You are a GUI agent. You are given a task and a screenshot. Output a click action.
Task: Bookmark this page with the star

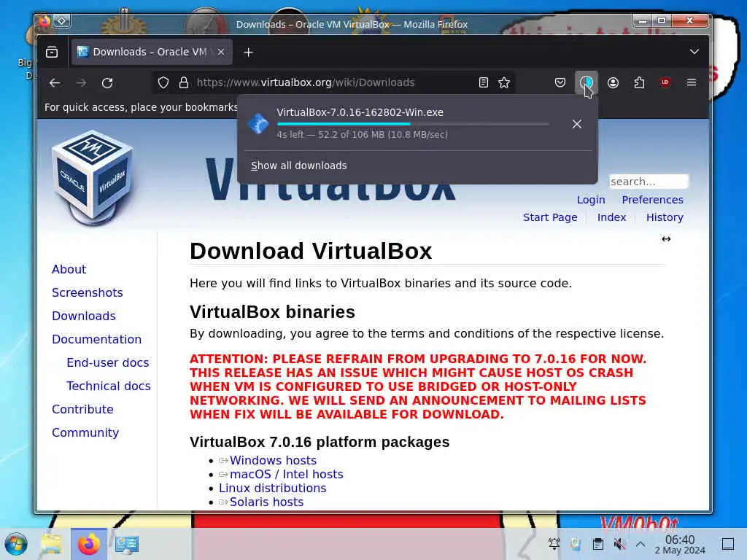(504, 83)
